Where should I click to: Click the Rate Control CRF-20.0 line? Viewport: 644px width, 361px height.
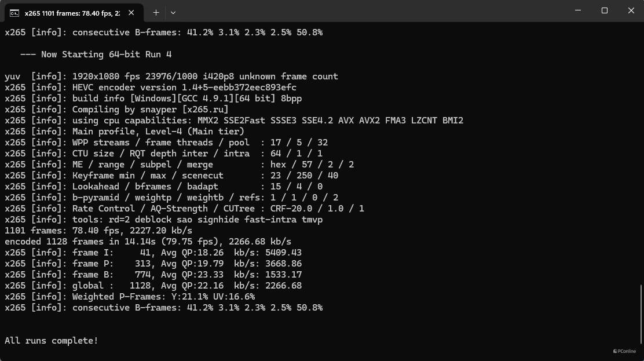184,209
